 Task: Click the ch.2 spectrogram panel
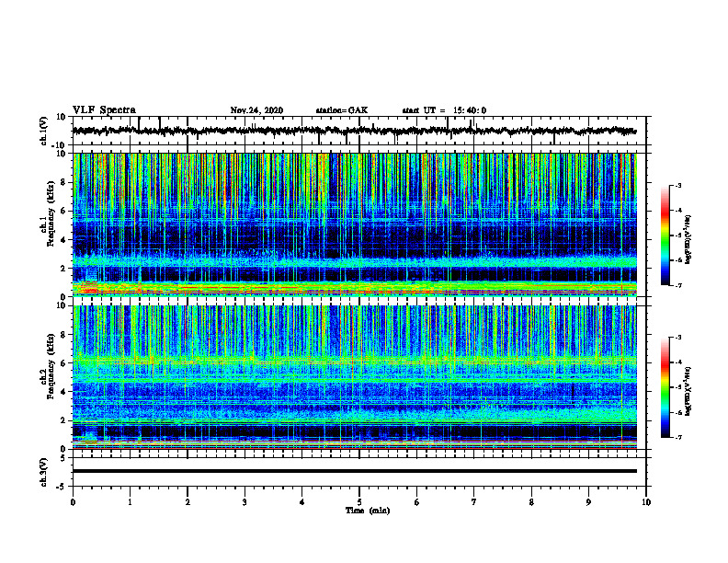(x=355, y=377)
